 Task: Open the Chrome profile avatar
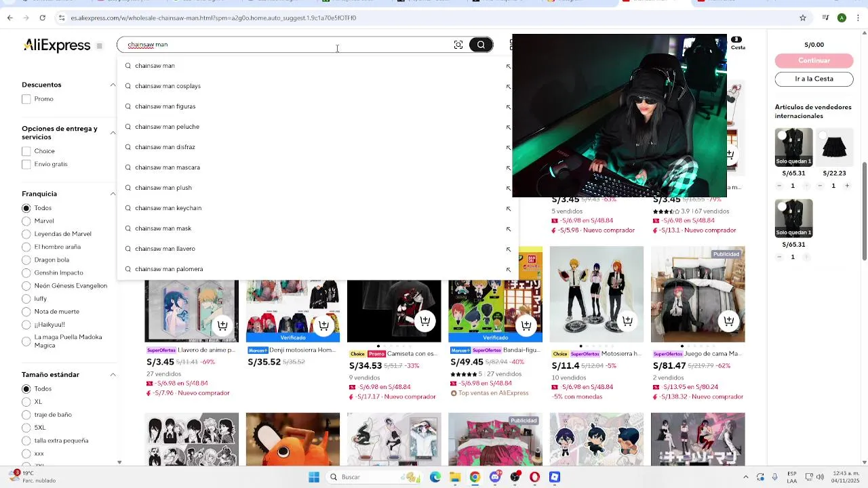coord(842,18)
